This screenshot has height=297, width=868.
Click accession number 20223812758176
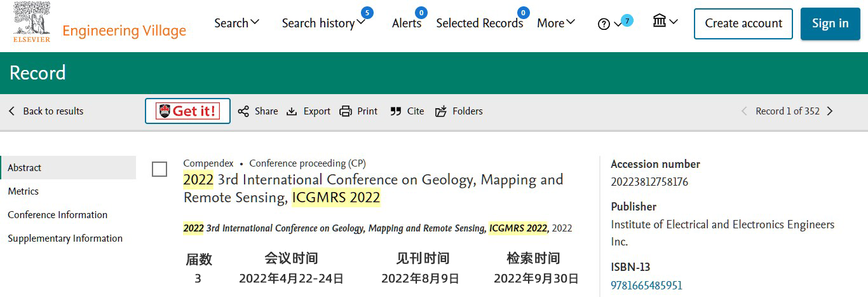coord(649,182)
